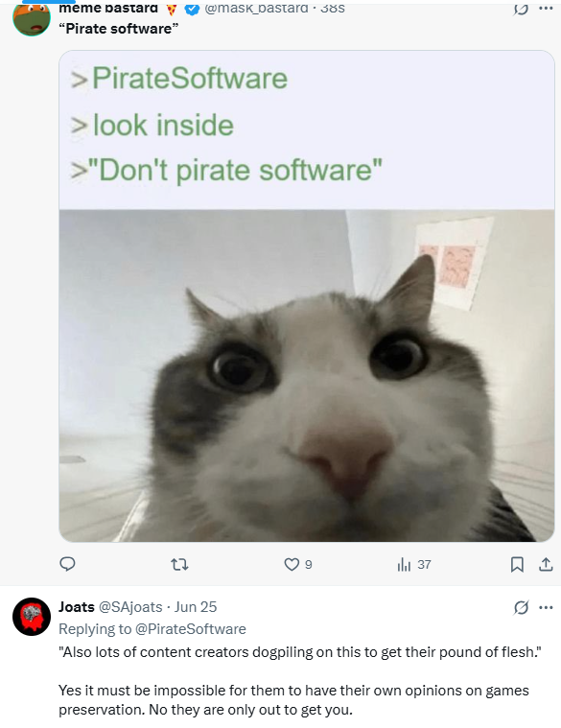This screenshot has width=561, height=728.
Task: Visit the @PirateSoftware mention link
Action: pyautogui.click(x=190, y=629)
